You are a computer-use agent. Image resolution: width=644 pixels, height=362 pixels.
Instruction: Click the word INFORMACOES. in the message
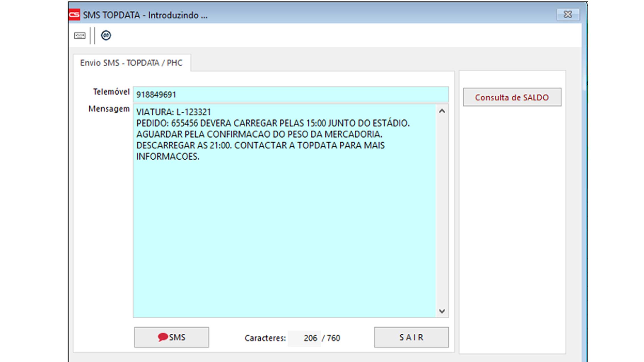coord(168,156)
